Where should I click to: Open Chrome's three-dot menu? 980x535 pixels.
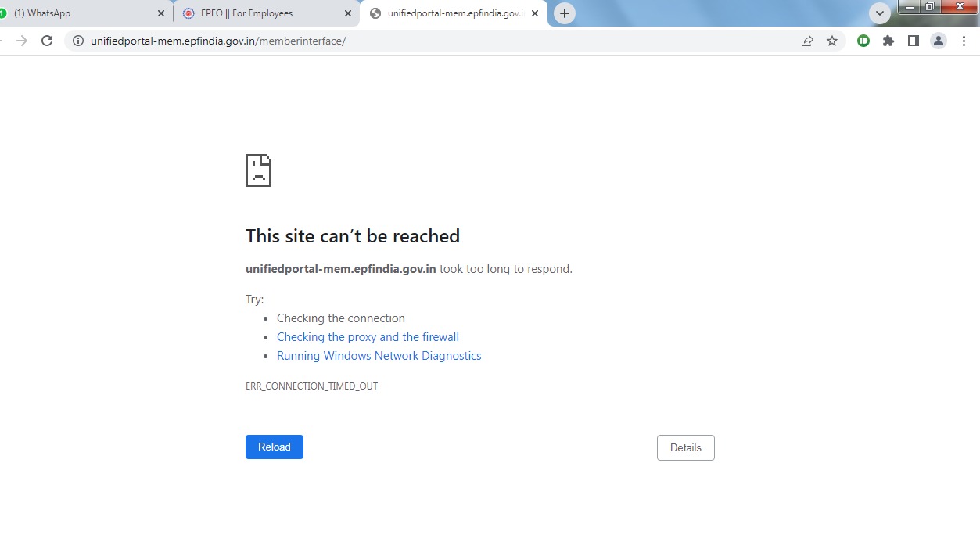click(x=964, y=41)
